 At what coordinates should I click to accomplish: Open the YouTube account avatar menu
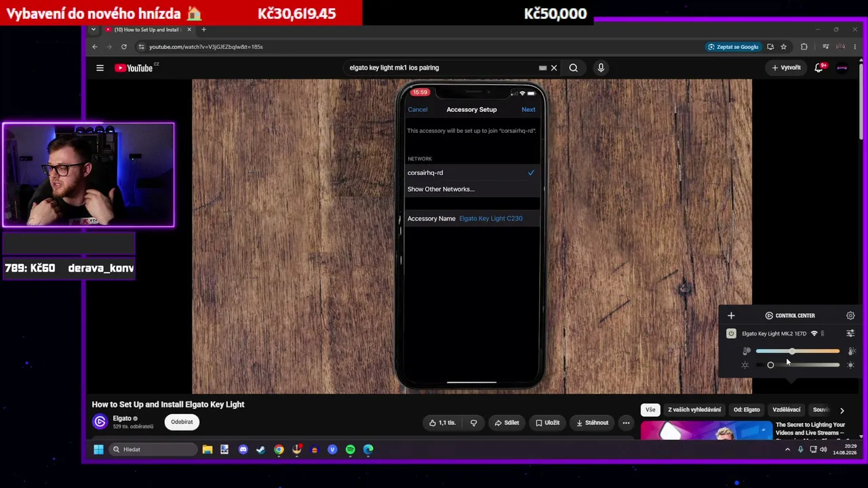point(842,68)
